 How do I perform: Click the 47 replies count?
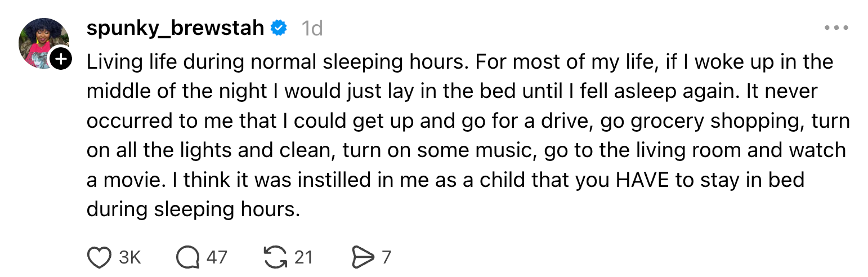click(x=217, y=257)
